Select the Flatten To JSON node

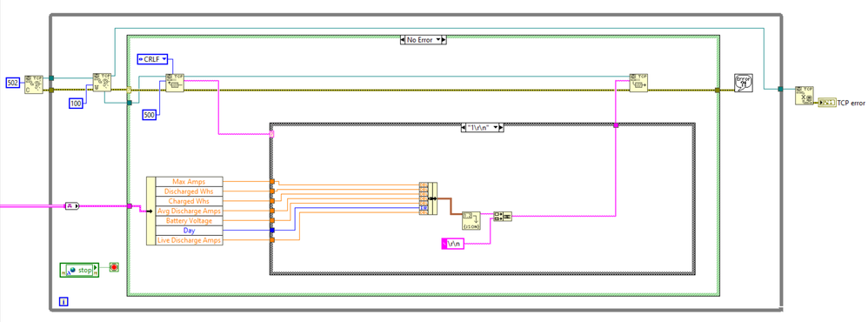pos(471,220)
